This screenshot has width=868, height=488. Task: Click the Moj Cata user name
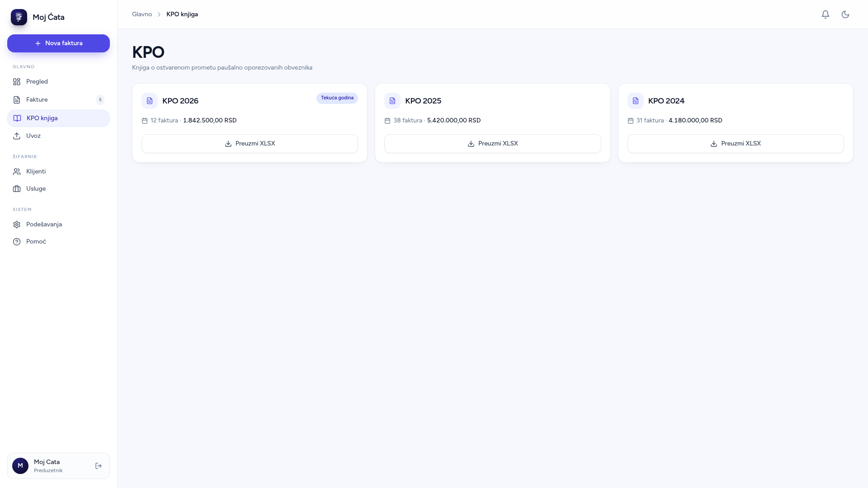[47, 462]
